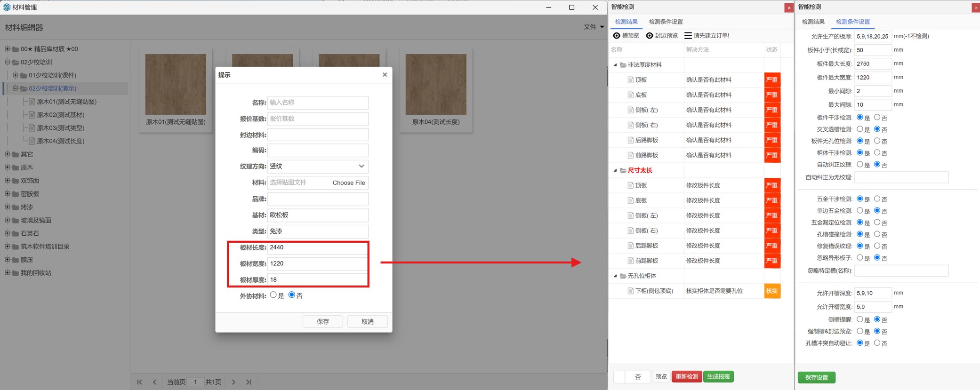Click the 槽预览 eye icon

pyautogui.click(x=617, y=36)
